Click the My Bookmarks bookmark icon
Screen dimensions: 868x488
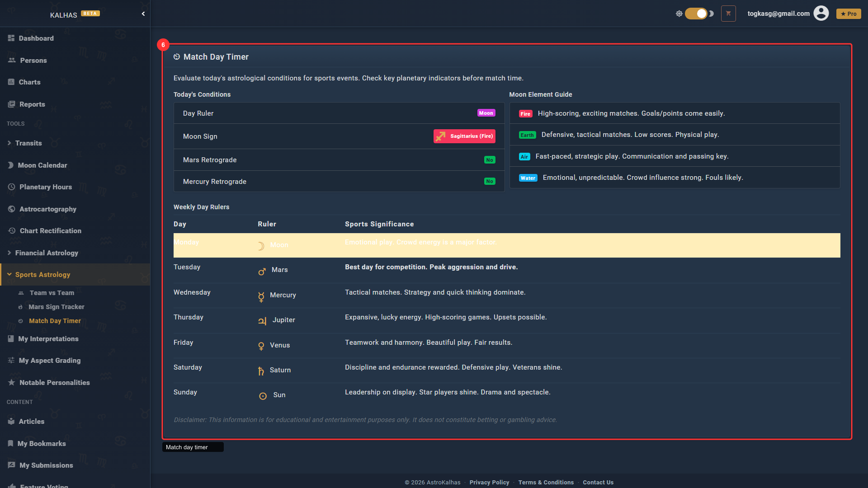click(x=10, y=444)
